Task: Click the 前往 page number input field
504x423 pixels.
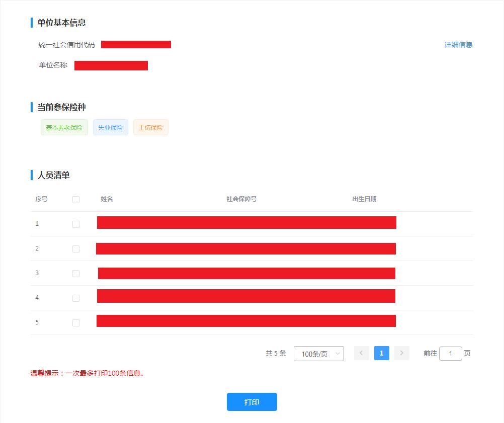Action: click(451, 353)
